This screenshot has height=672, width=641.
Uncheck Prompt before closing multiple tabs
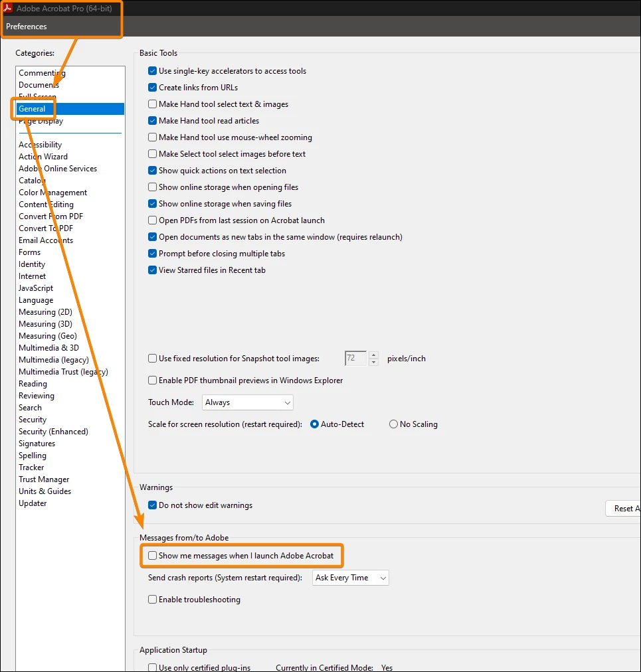pyautogui.click(x=152, y=254)
